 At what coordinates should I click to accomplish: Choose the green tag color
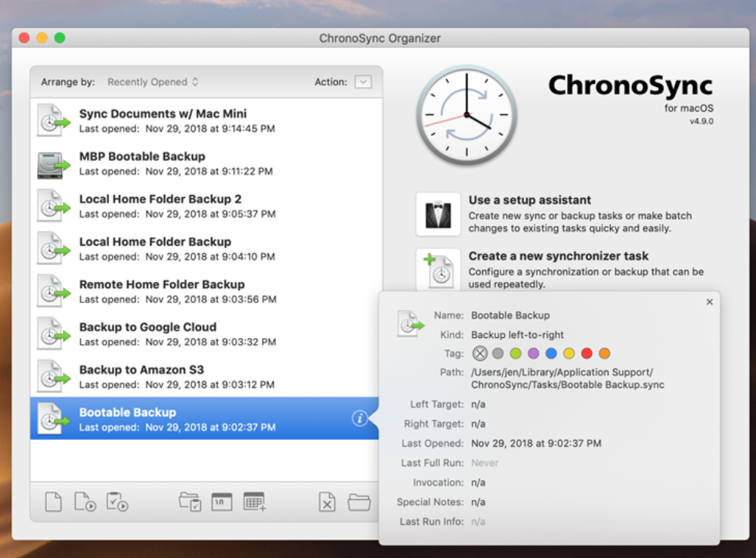point(516,354)
